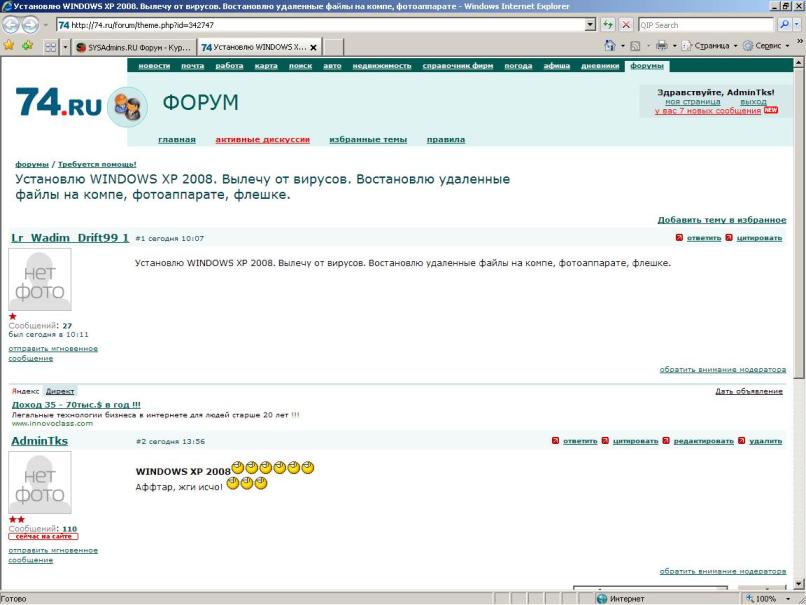806x605 pixels.
Task: Open the Favorites Center star icon
Action: (9, 46)
